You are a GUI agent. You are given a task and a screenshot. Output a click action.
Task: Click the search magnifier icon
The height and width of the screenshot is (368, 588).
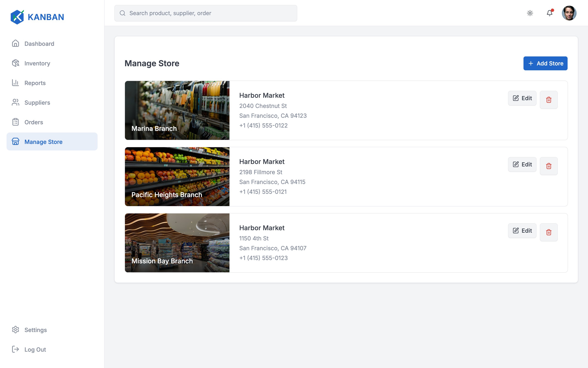[x=122, y=13]
